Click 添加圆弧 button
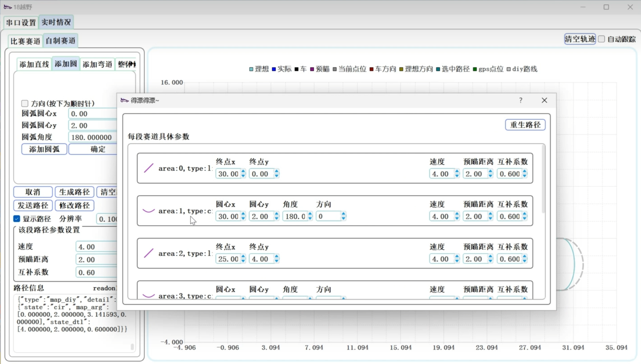This screenshot has height=364, width=641. point(44,149)
